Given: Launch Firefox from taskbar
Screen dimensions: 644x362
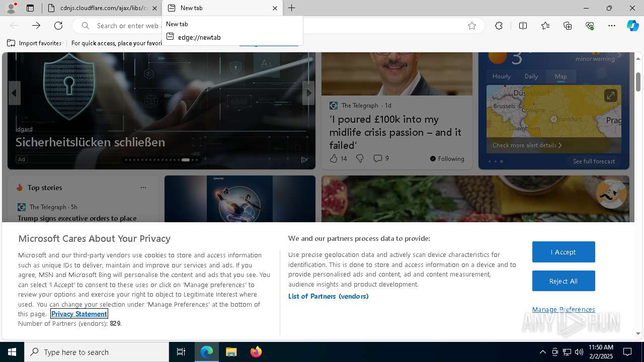Looking at the screenshot, I should click(x=256, y=352).
